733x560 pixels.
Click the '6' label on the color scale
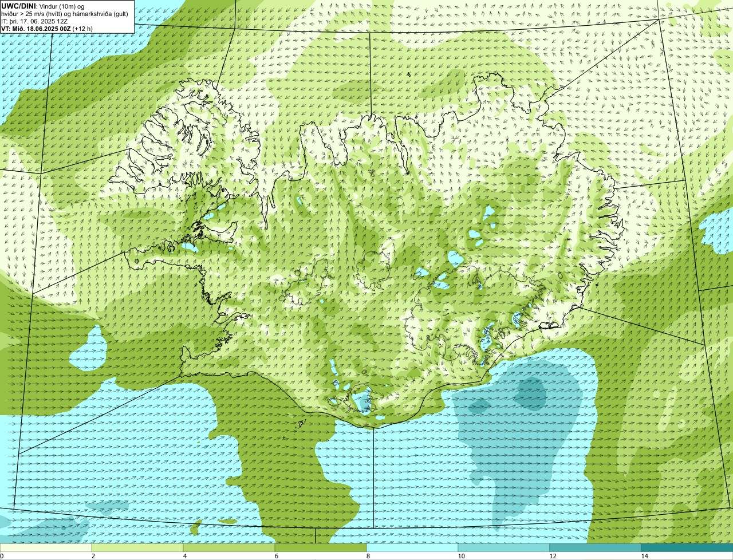(x=277, y=556)
